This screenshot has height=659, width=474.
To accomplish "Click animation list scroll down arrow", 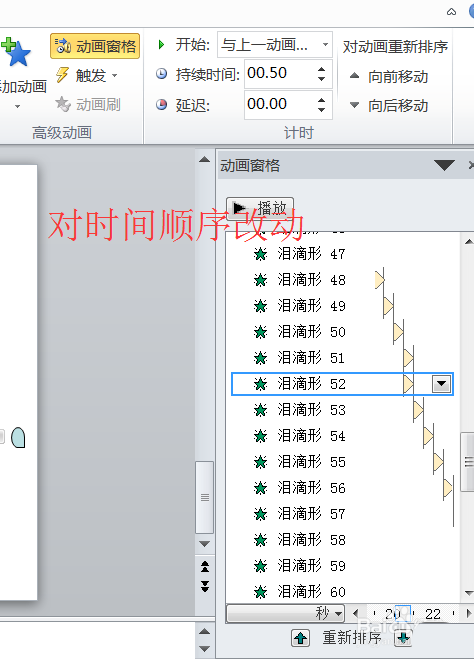I will 469,593.
